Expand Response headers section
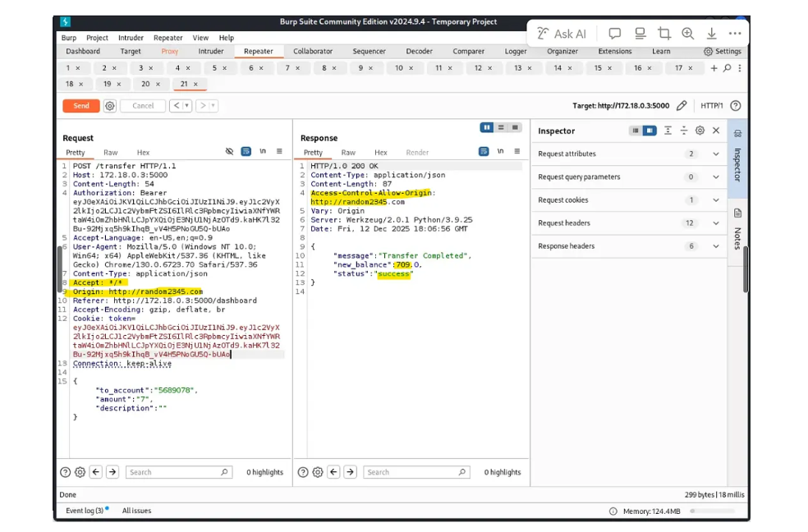The image size is (808, 532). [x=629, y=246]
